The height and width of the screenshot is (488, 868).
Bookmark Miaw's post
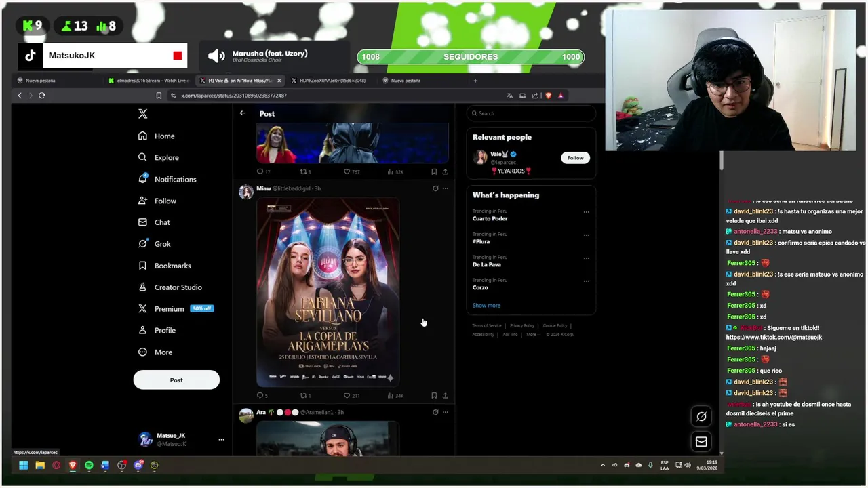[434, 395]
